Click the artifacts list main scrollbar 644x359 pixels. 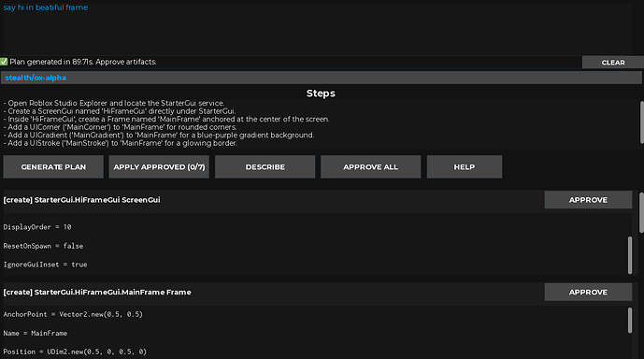tap(641, 212)
